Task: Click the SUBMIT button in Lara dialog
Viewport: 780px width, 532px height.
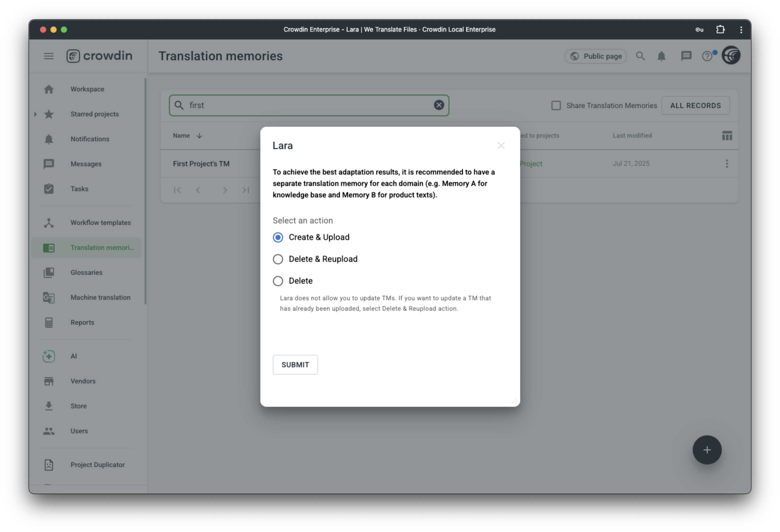Action: [295, 365]
